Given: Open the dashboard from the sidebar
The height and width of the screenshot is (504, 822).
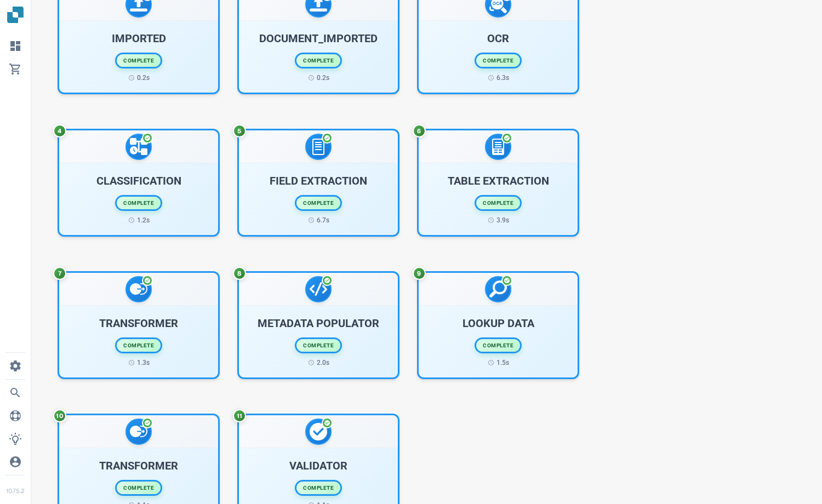Looking at the screenshot, I should point(15,46).
